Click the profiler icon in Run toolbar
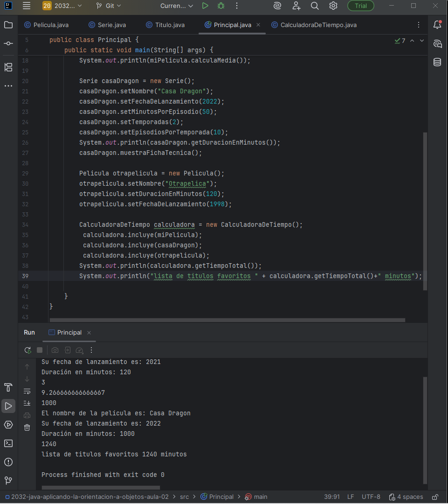The image size is (448, 504). [79, 350]
